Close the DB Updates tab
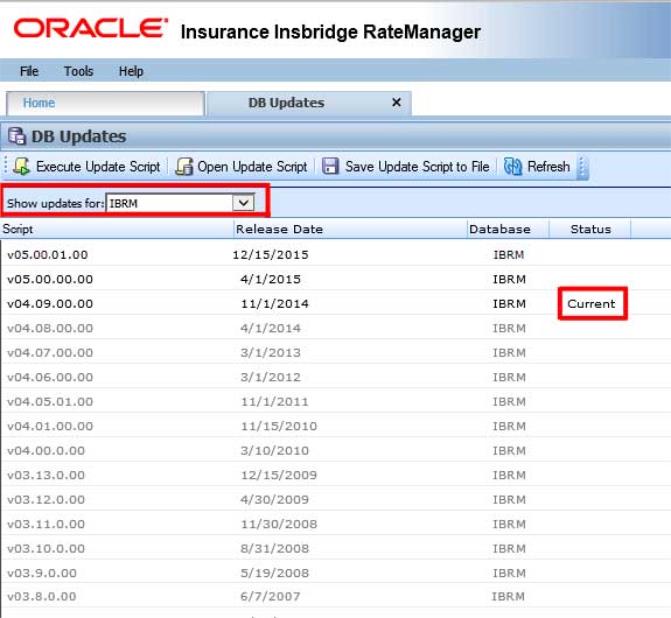671x618 pixels. (x=396, y=102)
